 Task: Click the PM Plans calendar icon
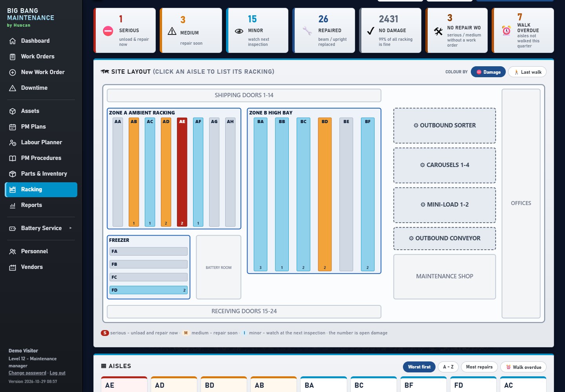click(x=13, y=127)
